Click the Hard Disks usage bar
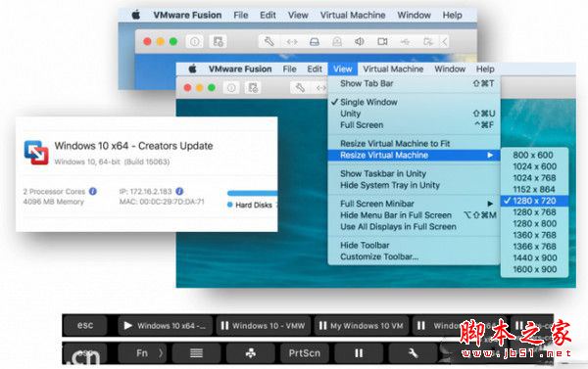Viewport: 588px width, 369px height. [x=252, y=193]
